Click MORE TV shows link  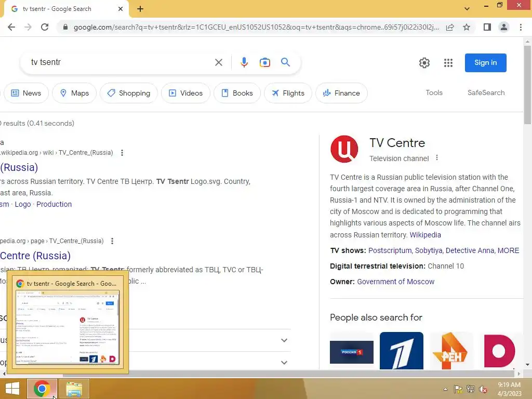click(508, 250)
